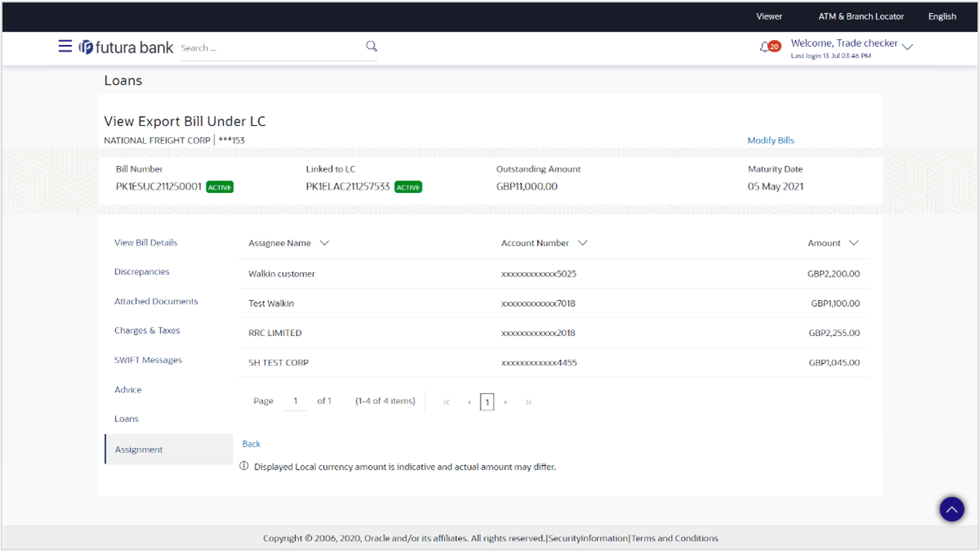Open the Charges & Taxes section
Viewport: 980px width, 551px height.
147,331
